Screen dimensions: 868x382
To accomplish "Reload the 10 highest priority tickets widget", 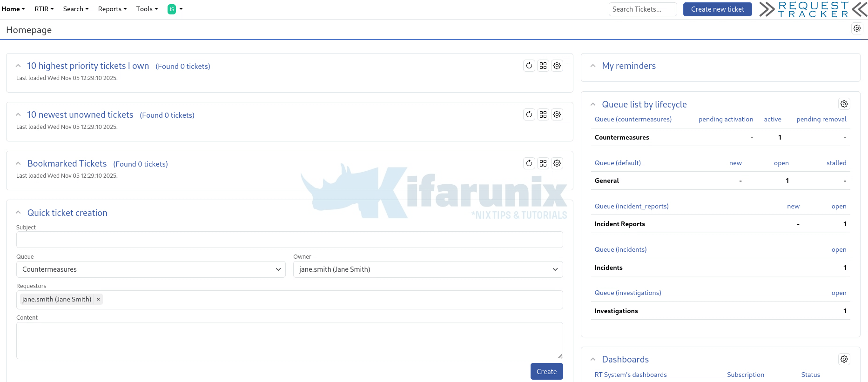I will 529,66.
